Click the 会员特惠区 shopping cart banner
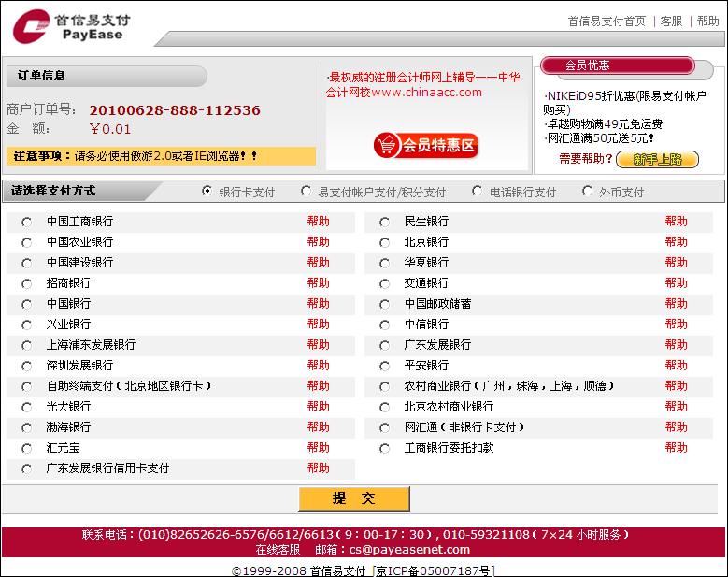The height and width of the screenshot is (577, 728). (426, 145)
